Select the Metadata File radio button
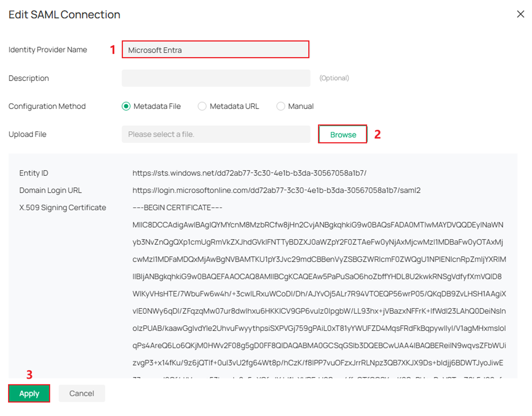Viewport: 532px width, 416px height. tap(126, 106)
